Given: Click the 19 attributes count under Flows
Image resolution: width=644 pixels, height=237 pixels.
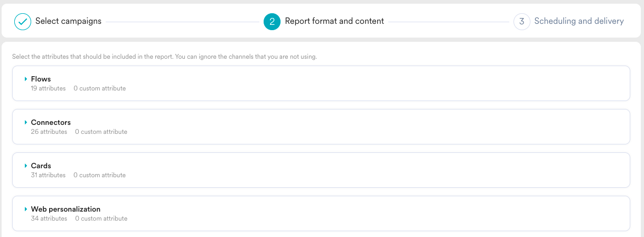Looking at the screenshot, I should [x=48, y=88].
